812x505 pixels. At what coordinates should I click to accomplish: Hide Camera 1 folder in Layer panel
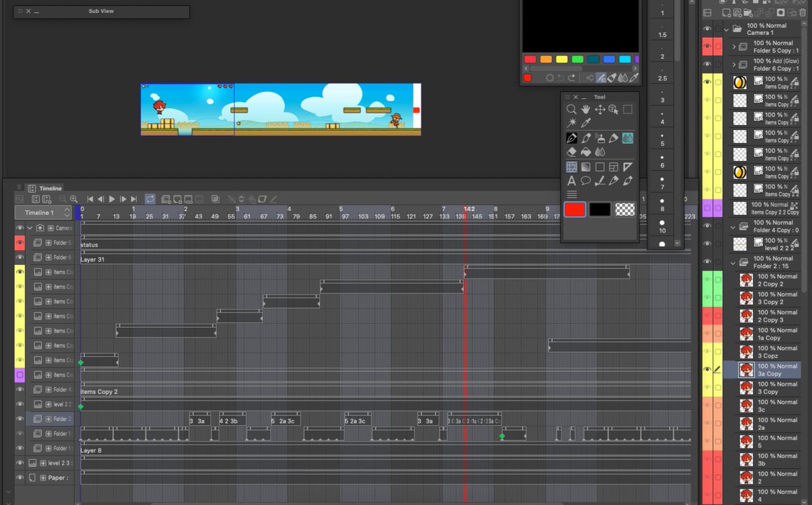[707, 29]
